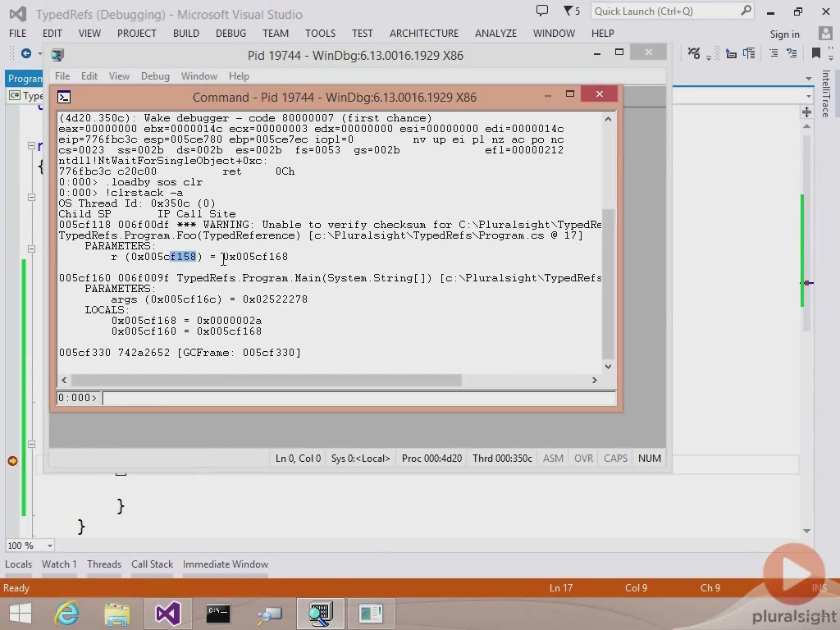The width and height of the screenshot is (840, 630).
Task: Click the Sign in link
Action: (x=784, y=34)
